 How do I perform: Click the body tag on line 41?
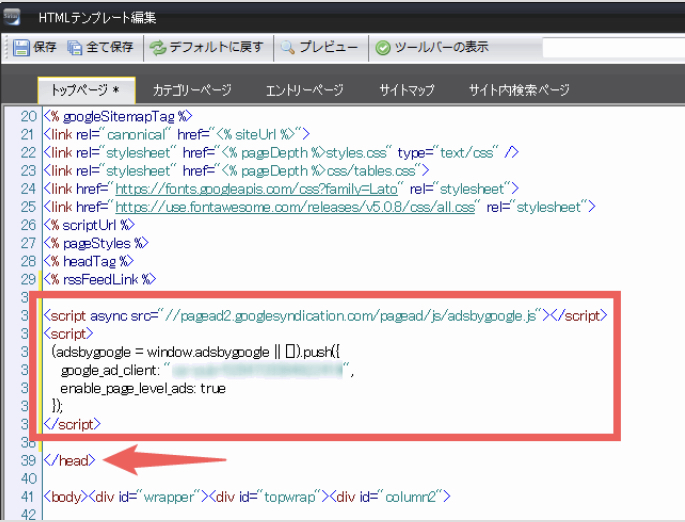[67, 496]
